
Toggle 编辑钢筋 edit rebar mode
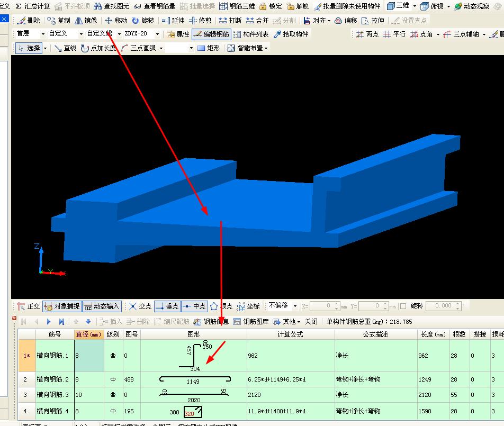pos(212,34)
